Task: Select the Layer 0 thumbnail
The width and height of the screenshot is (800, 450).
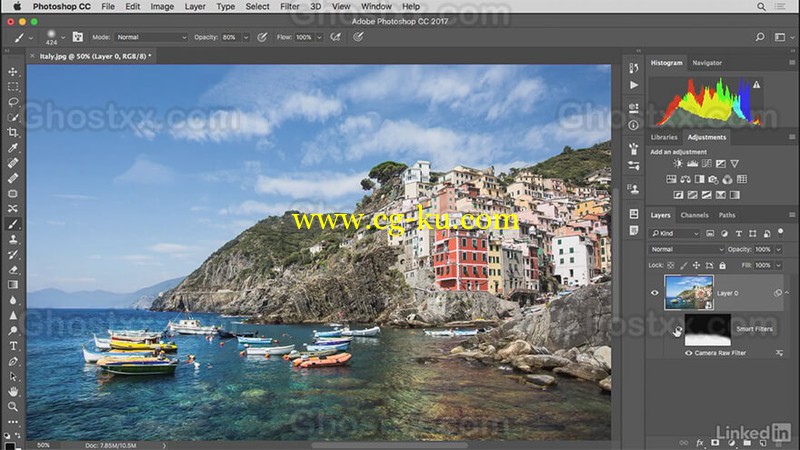Action: tap(689, 293)
